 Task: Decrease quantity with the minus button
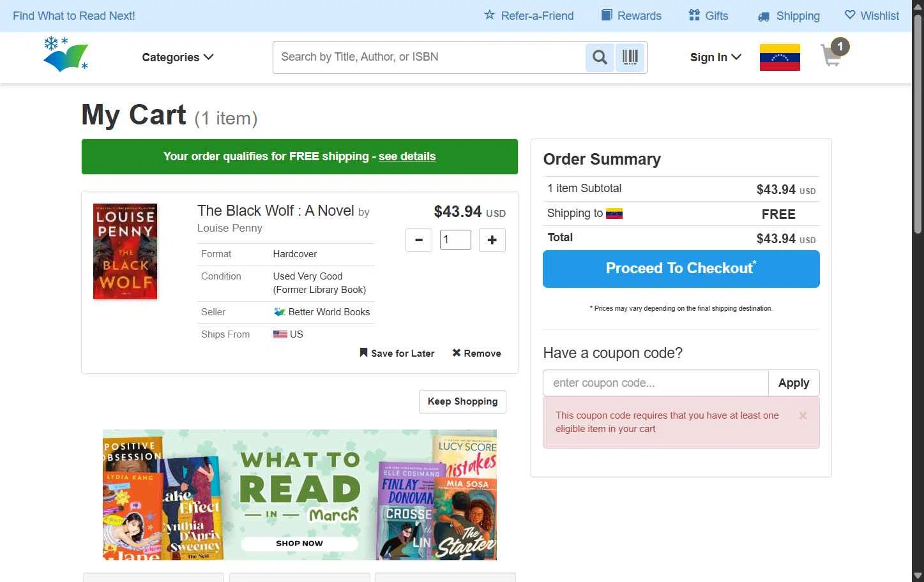tap(419, 240)
